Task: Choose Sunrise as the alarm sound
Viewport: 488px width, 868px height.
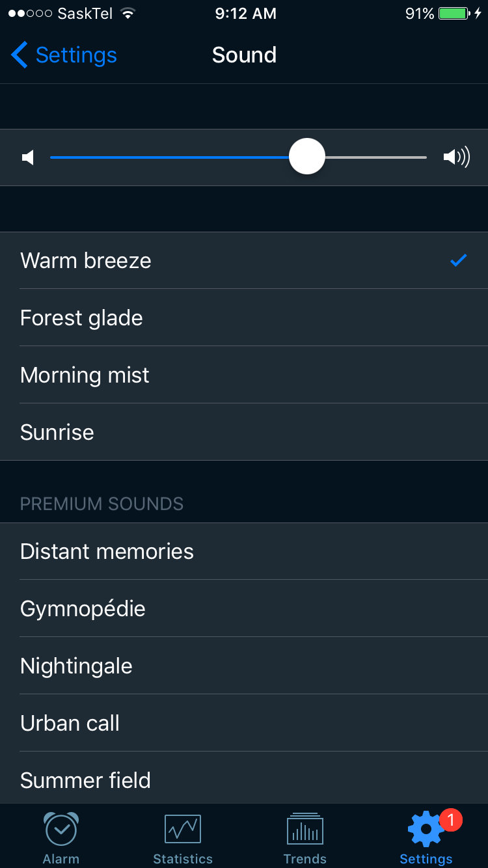Action: click(x=244, y=432)
